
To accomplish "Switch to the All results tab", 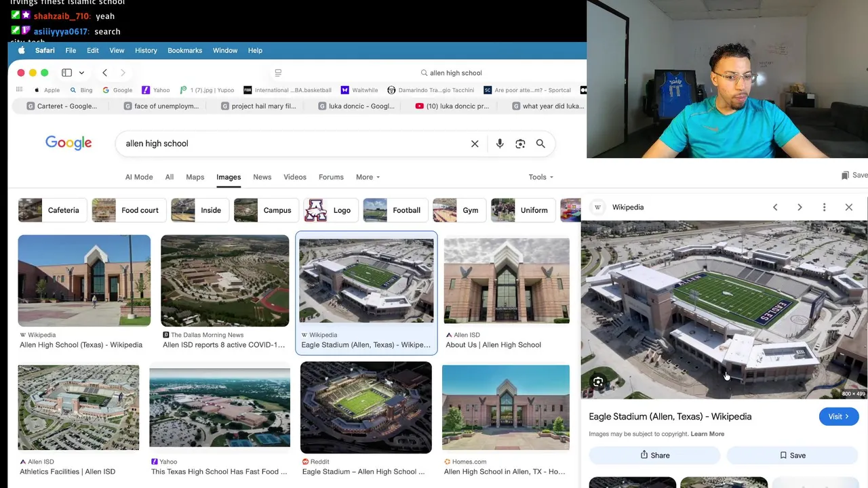I will click(x=170, y=177).
